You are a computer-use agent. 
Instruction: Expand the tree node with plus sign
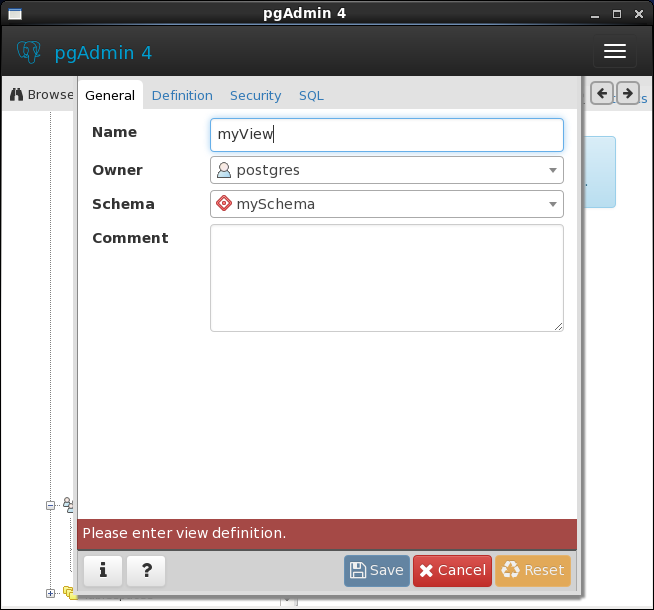[x=50, y=593]
